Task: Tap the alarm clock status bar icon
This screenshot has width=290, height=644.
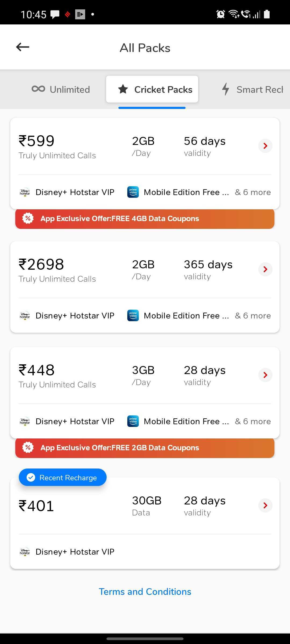Action: click(220, 14)
